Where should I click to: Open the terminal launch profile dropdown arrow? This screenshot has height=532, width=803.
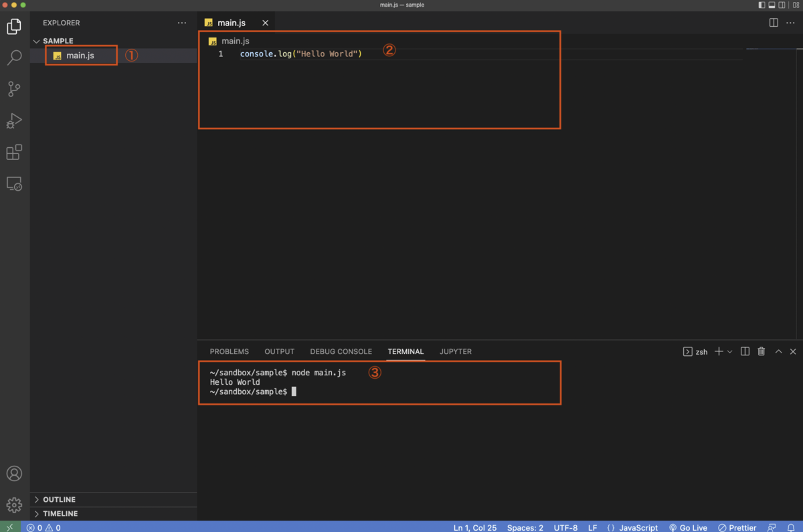[729, 351]
